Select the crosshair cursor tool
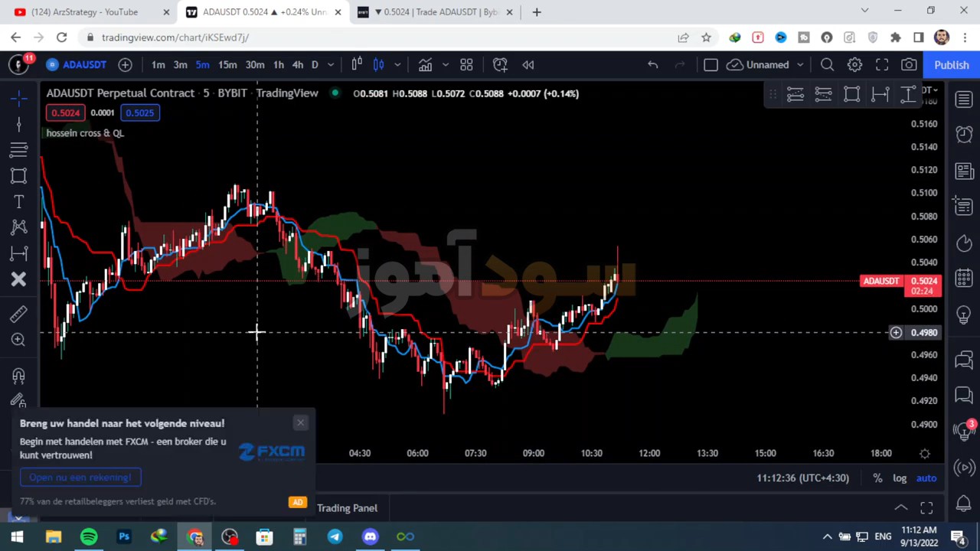 pyautogui.click(x=19, y=97)
